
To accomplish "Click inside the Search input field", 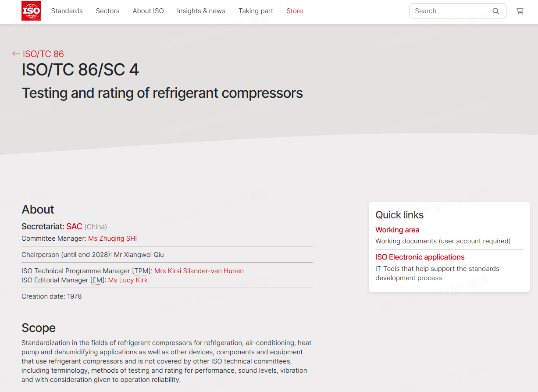I will click(447, 11).
